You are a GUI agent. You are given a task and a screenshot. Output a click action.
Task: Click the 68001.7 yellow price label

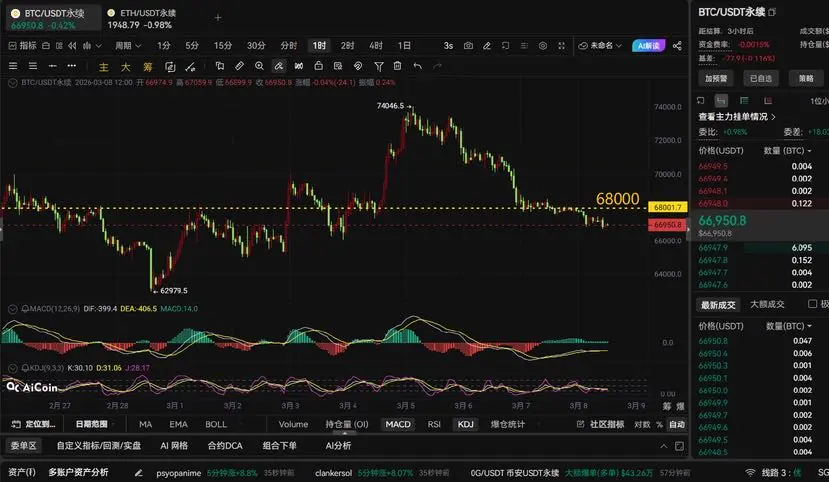pos(668,207)
